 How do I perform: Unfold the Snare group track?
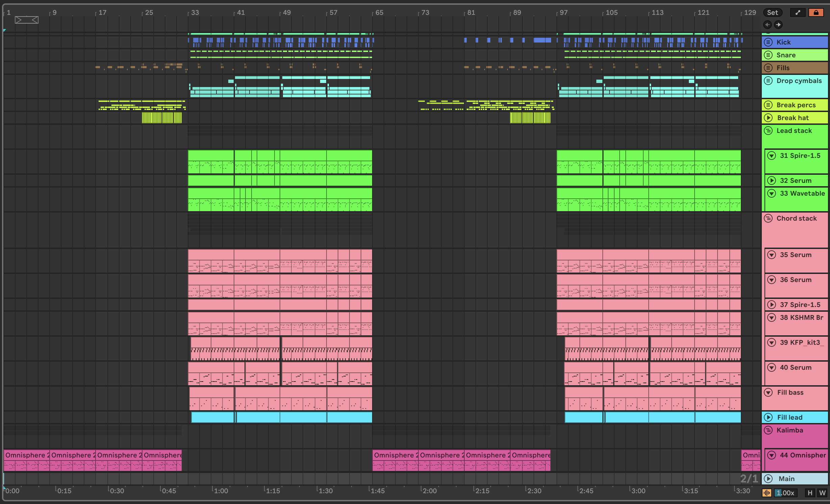pos(768,55)
